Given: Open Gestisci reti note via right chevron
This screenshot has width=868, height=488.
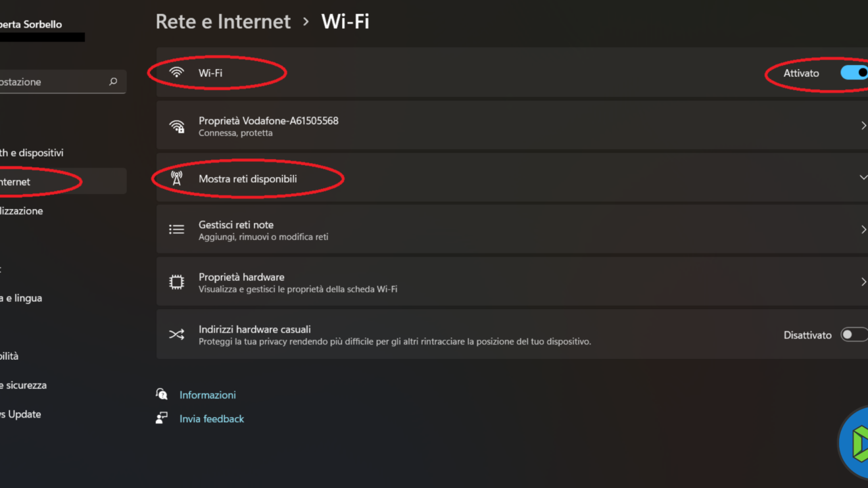Looking at the screenshot, I should tap(863, 230).
